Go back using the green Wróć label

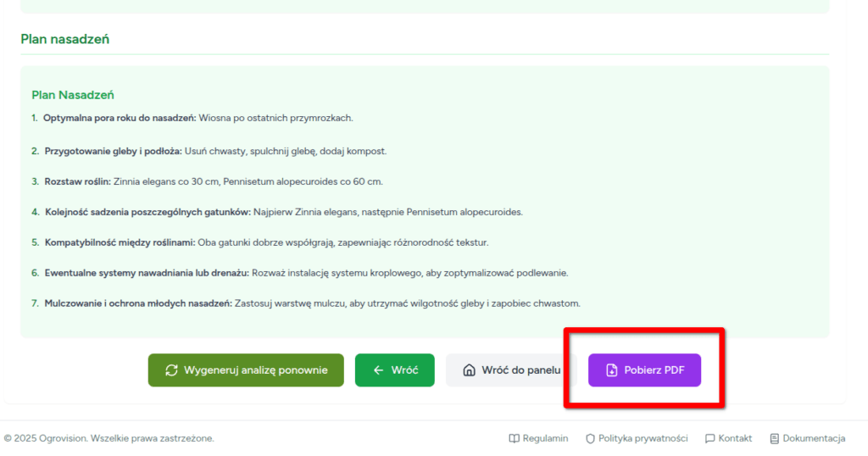point(404,370)
